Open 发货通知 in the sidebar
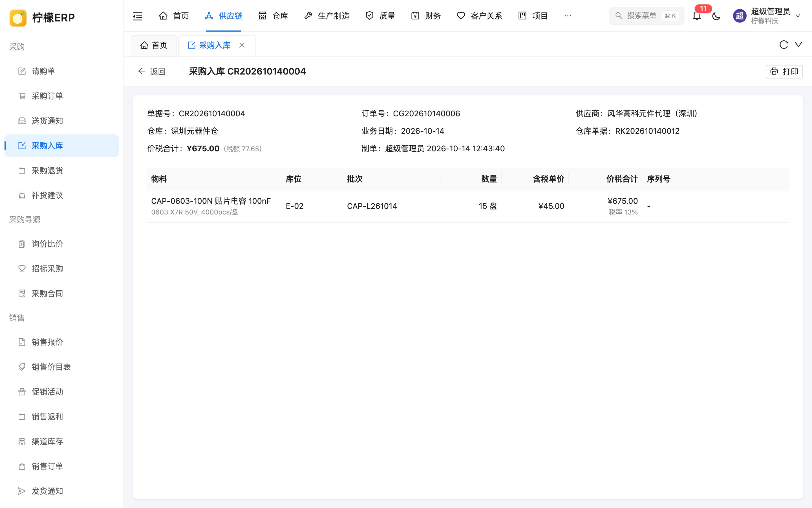Image resolution: width=812 pixels, height=508 pixels. (62, 491)
